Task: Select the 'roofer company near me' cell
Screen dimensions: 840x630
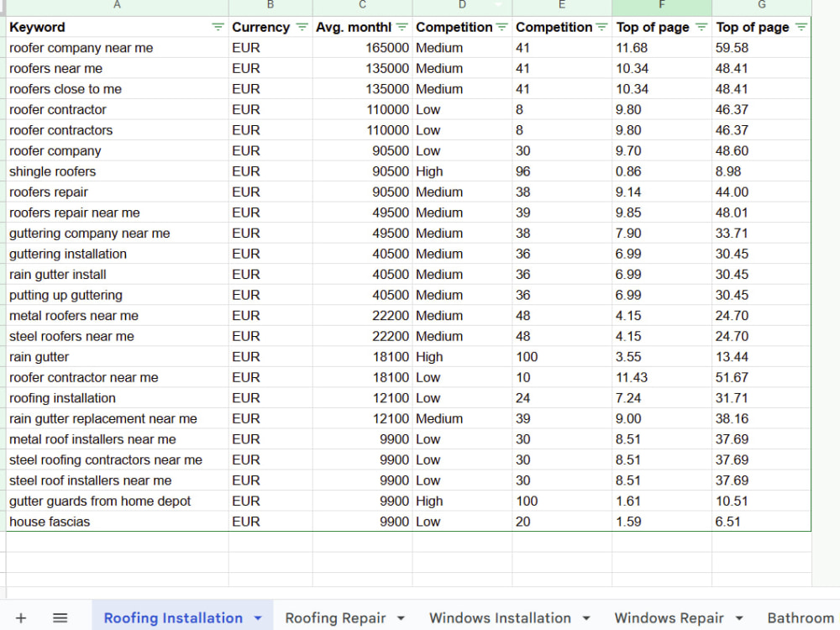Action: tap(118, 48)
